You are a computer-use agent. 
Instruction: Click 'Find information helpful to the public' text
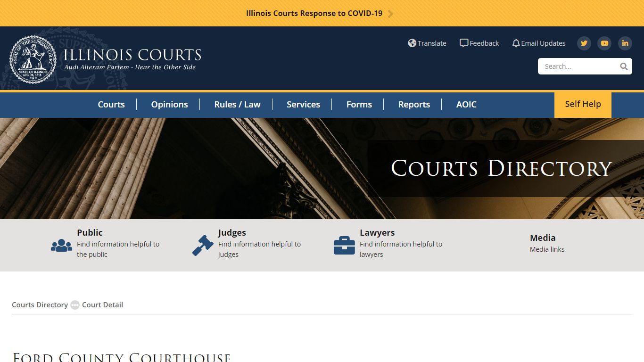(x=118, y=249)
